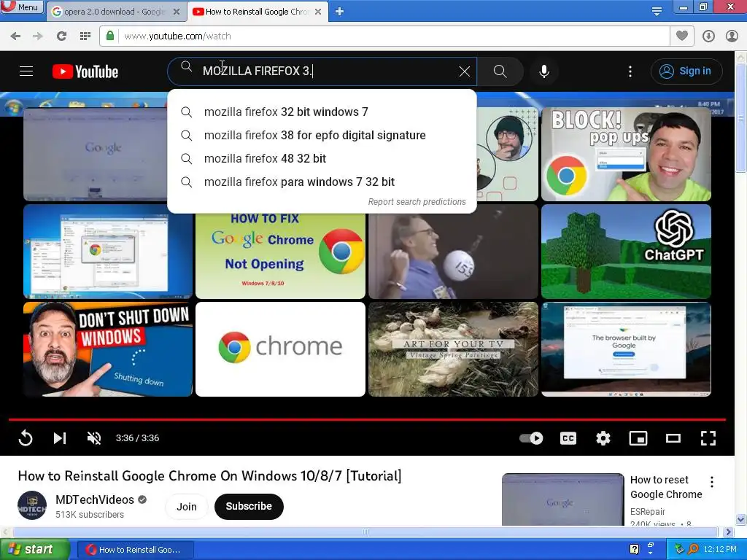
Task: Reload the current page
Action: (x=61, y=36)
